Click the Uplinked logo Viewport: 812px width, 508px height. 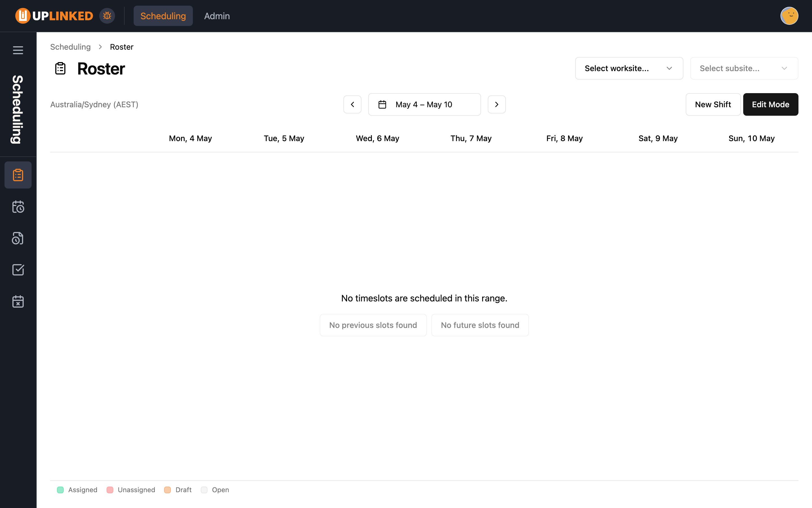(54, 16)
